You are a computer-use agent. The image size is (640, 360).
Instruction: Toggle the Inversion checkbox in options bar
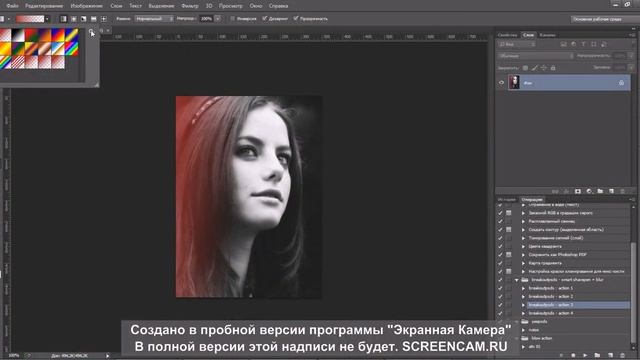pyautogui.click(x=232, y=19)
